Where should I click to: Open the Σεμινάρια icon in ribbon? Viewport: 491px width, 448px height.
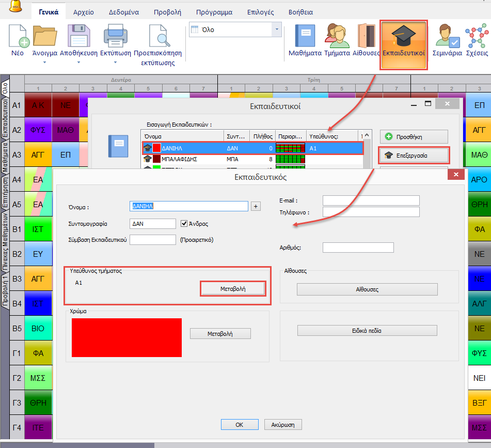pos(447,36)
